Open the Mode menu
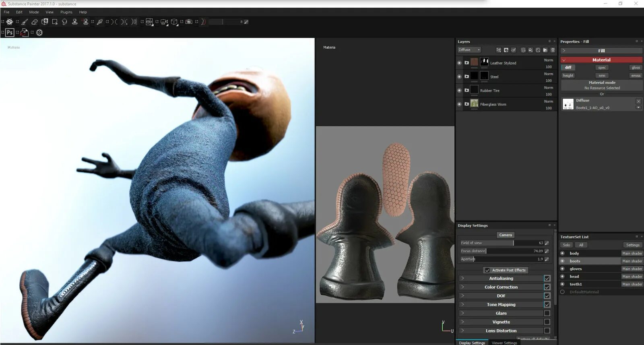The width and height of the screenshot is (644, 345). (34, 12)
